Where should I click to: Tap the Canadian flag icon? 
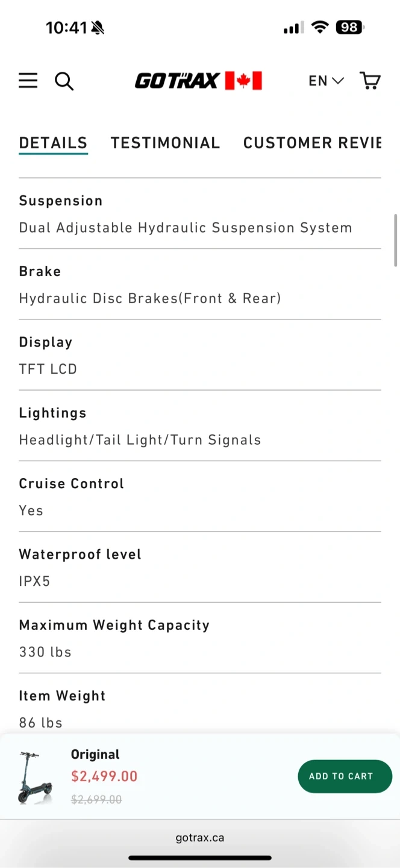tap(243, 81)
